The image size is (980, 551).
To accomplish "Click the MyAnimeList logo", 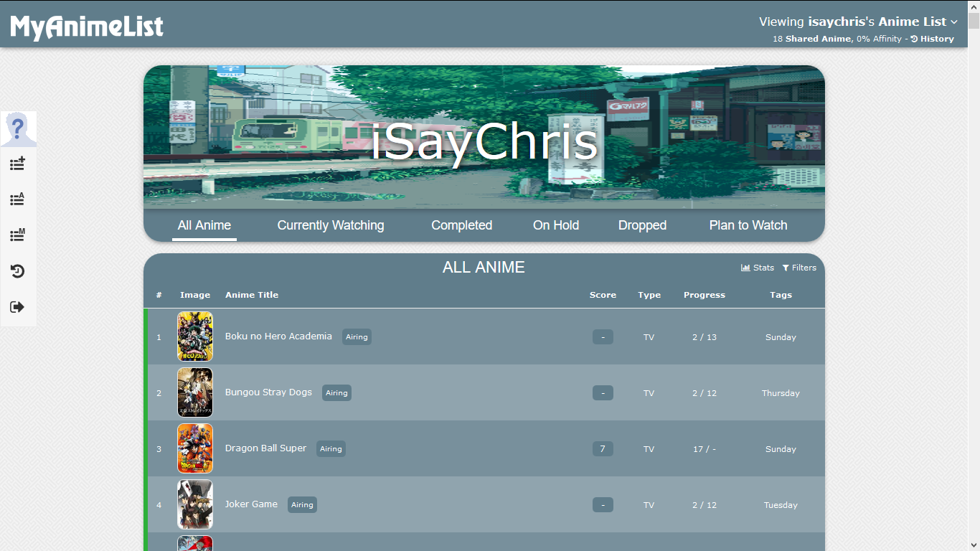I will click(x=87, y=27).
